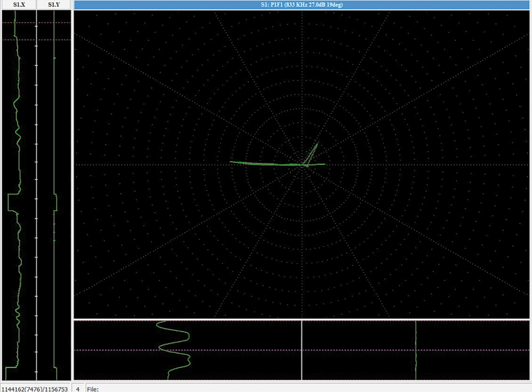Click the status bar field showing 4
The image size is (532, 392).
(x=77, y=387)
